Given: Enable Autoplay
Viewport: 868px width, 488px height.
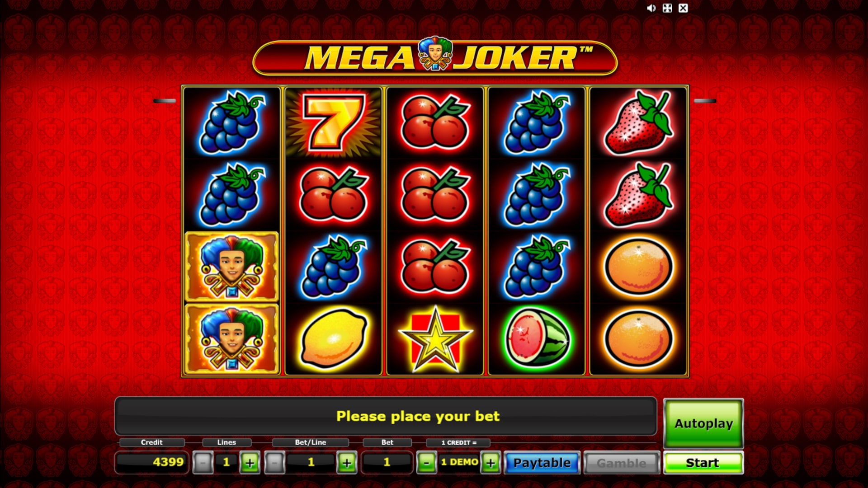Looking at the screenshot, I should [x=703, y=423].
